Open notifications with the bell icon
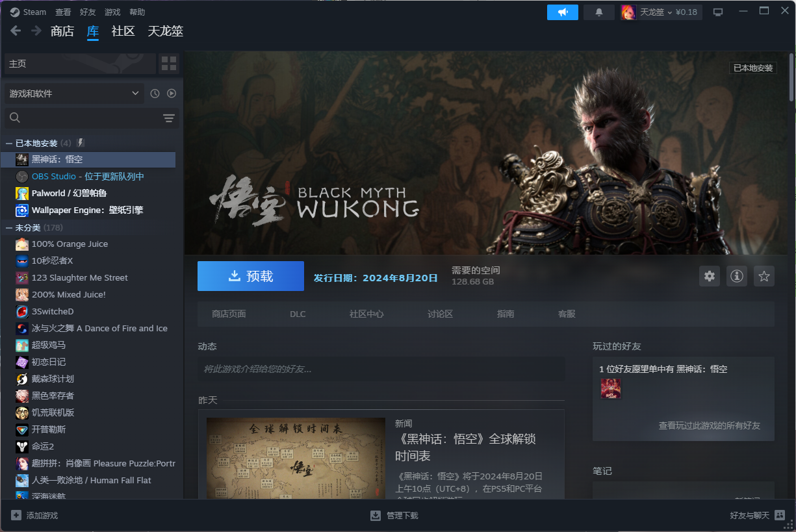 click(x=598, y=12)
